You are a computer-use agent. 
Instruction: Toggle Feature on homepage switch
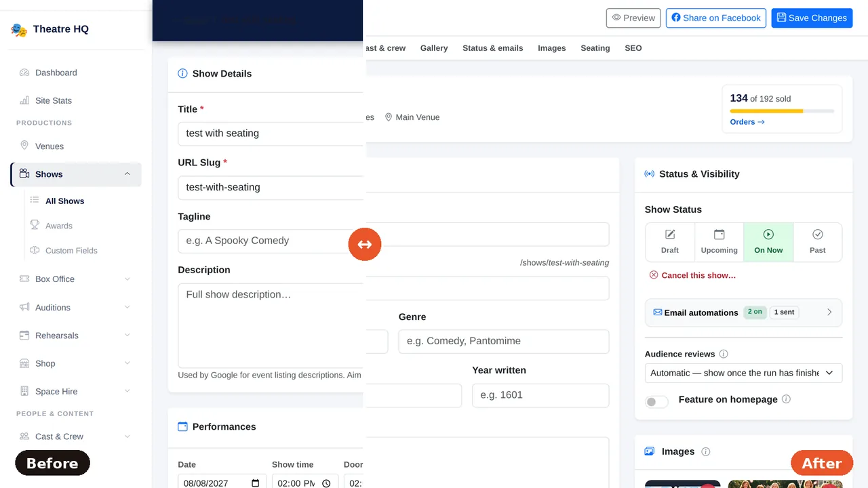[656, 401]
